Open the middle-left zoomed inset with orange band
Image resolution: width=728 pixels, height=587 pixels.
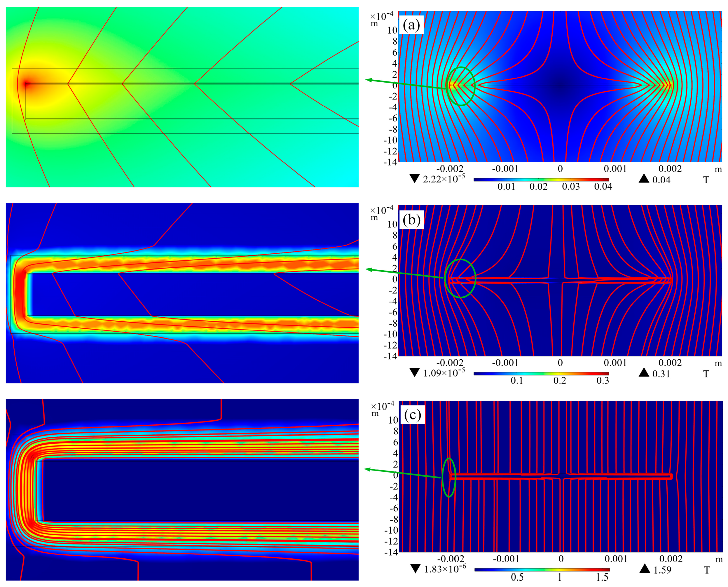[182, 293]
